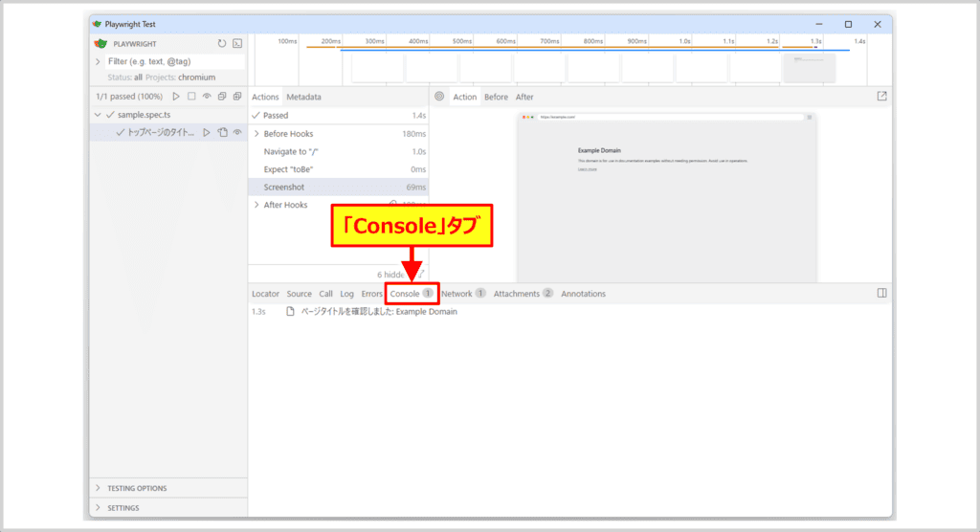
Task: Run the Japanese-titled test via its play icon
Action: (206, 133)
